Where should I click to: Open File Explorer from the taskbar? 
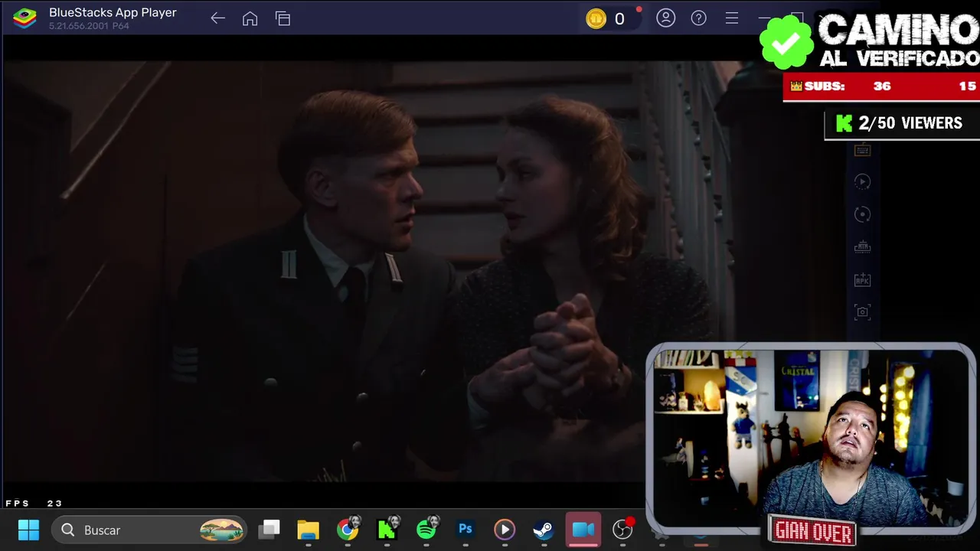coord(308,530)
